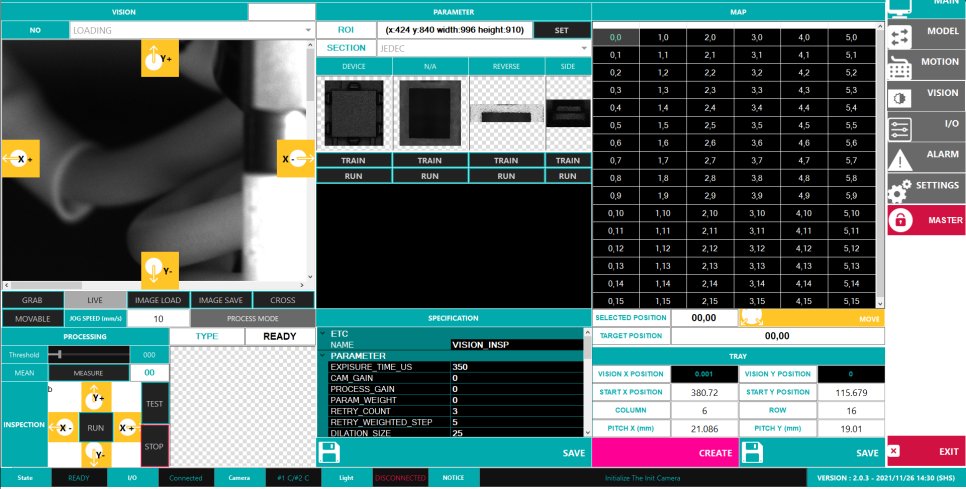The width and height of the screenshot is (966, 489).
Task: Open the Alarm page via warning triangle icon
Action: click(900, 161)
